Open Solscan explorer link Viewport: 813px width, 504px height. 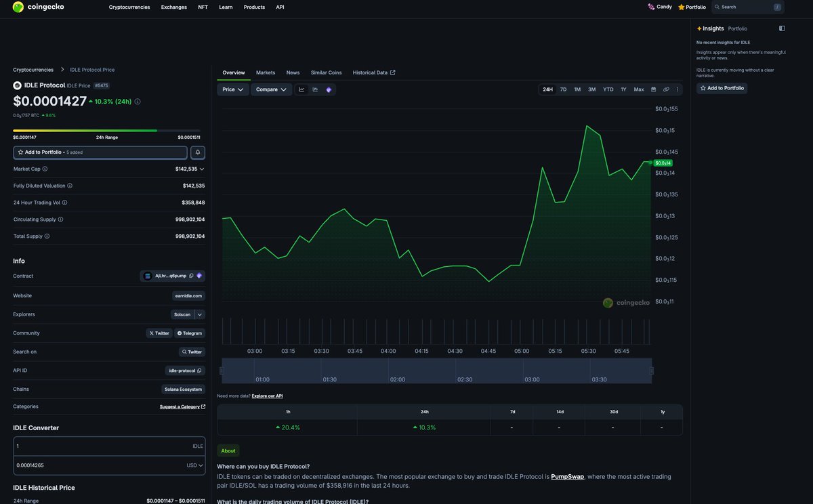click(x=182, y=314)
